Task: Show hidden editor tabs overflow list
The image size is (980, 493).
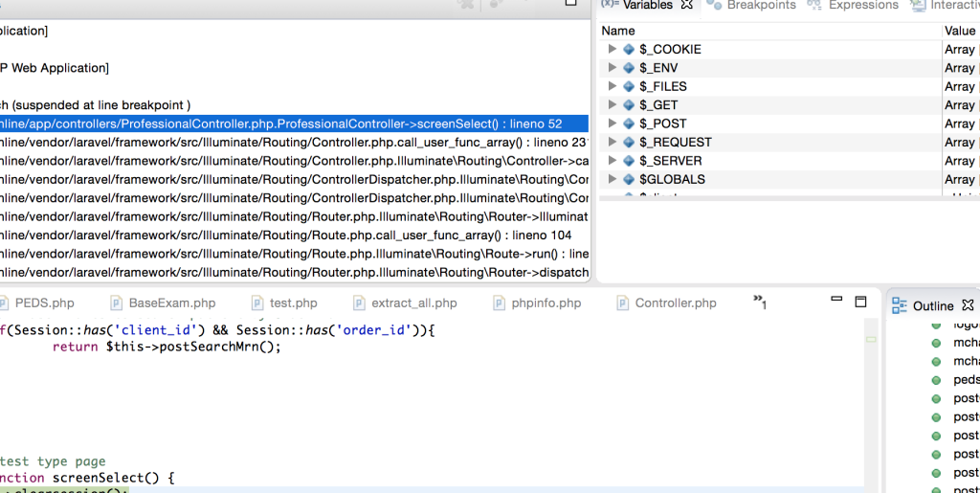Action: (760, 303)
